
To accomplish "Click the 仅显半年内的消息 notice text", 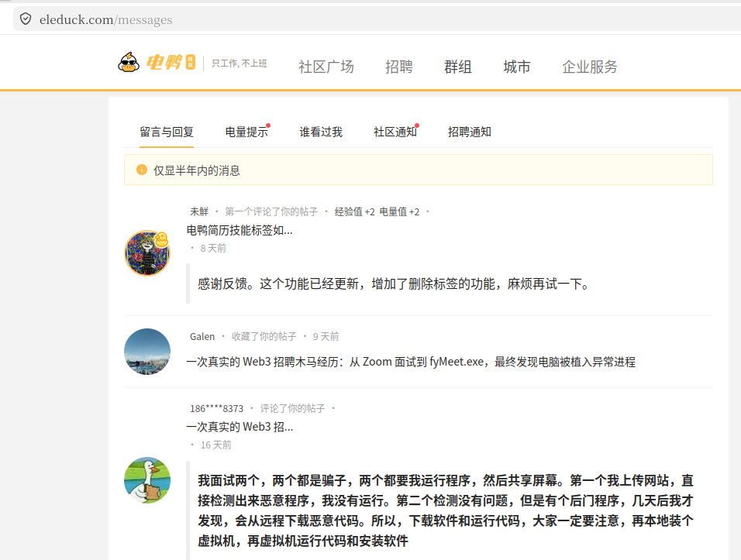I will [197, 170].
